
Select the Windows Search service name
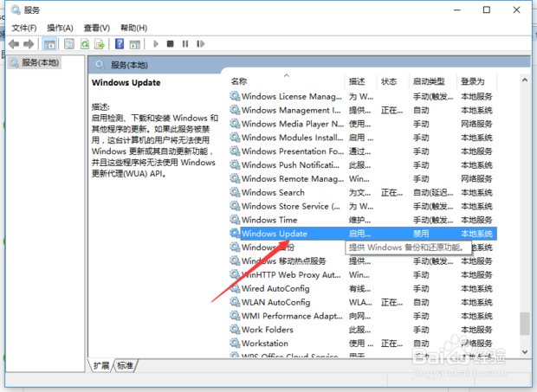273,193
